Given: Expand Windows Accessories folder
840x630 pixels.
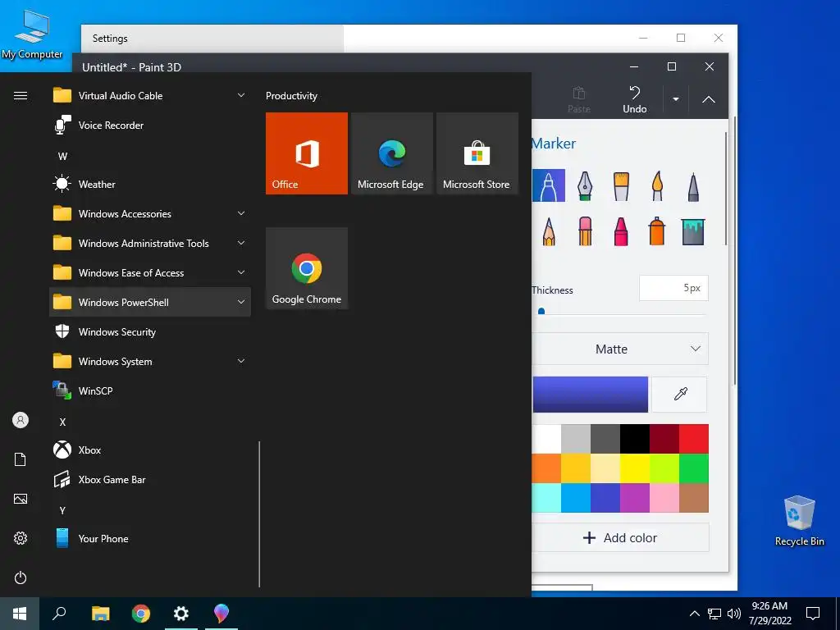Looking at the screenshot, I should [x=150, y=214].
